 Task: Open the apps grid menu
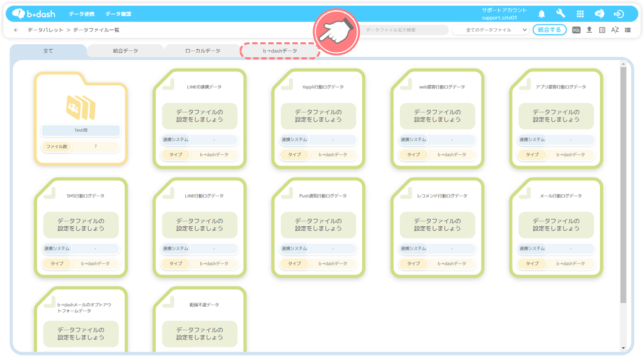click(580, 14)
